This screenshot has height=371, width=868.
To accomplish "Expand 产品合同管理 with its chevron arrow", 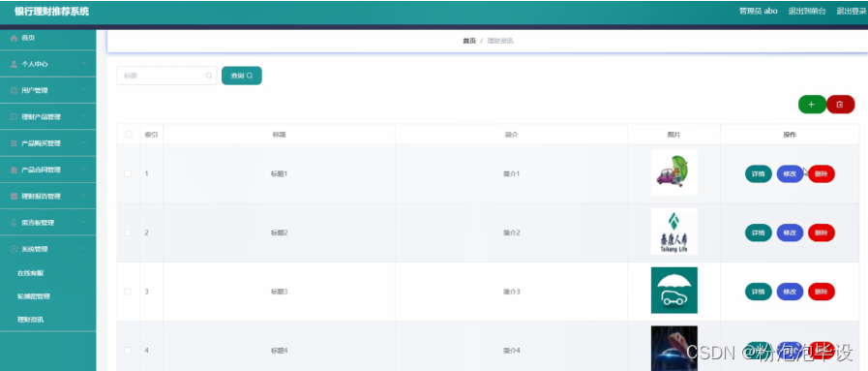I will click(x=84, y=170).
